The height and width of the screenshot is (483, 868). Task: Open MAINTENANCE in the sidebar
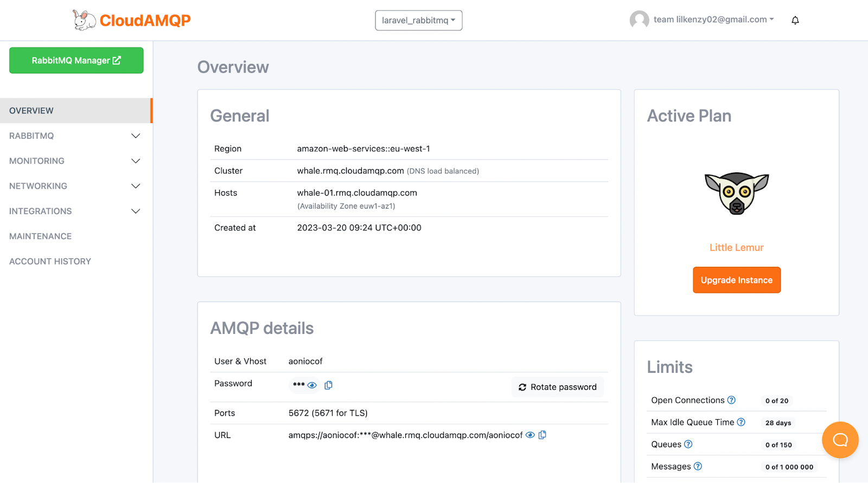coord(41,236)
